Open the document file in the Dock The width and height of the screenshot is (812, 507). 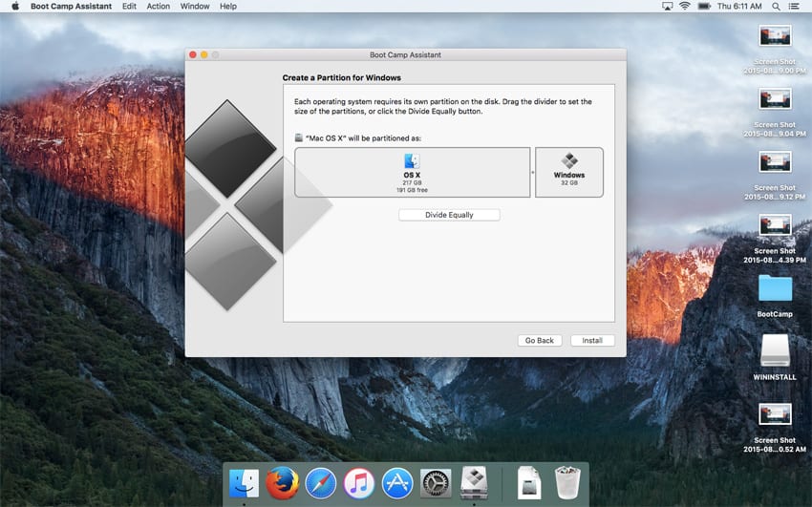click(x=529, y=483)
